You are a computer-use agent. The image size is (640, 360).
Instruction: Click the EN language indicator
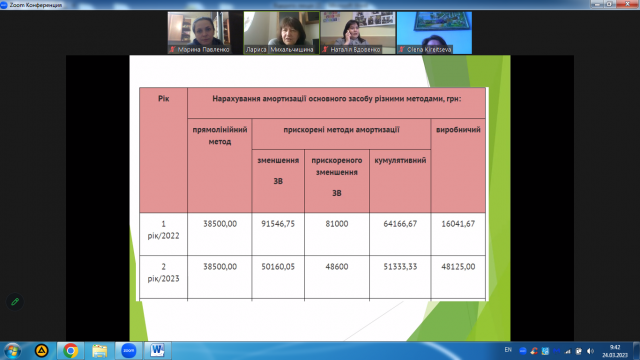508,350
